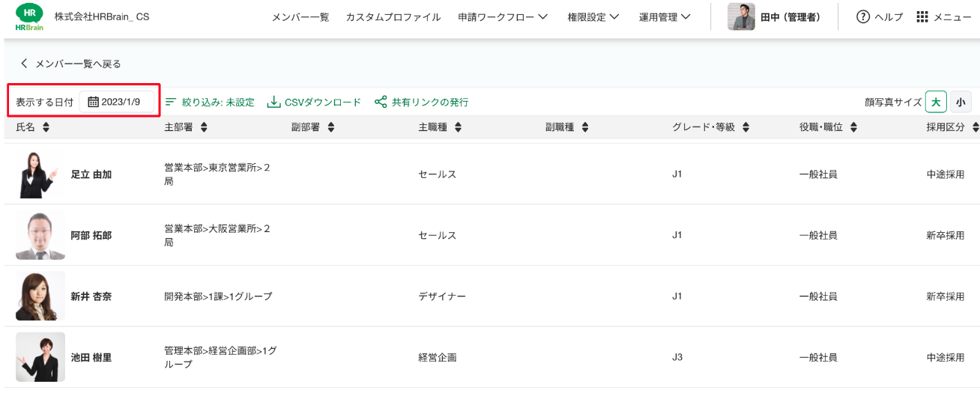Click CSVダウンロード button

[x=322, y=102]
